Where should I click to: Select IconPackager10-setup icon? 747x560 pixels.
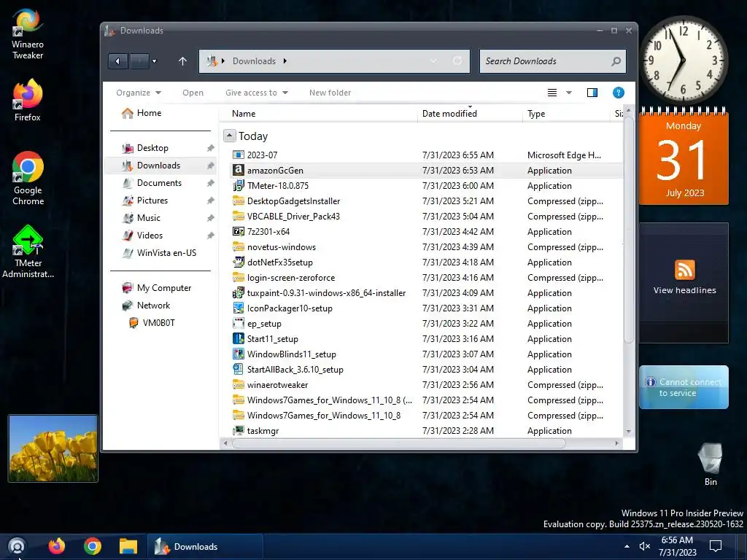pos(239,308)
